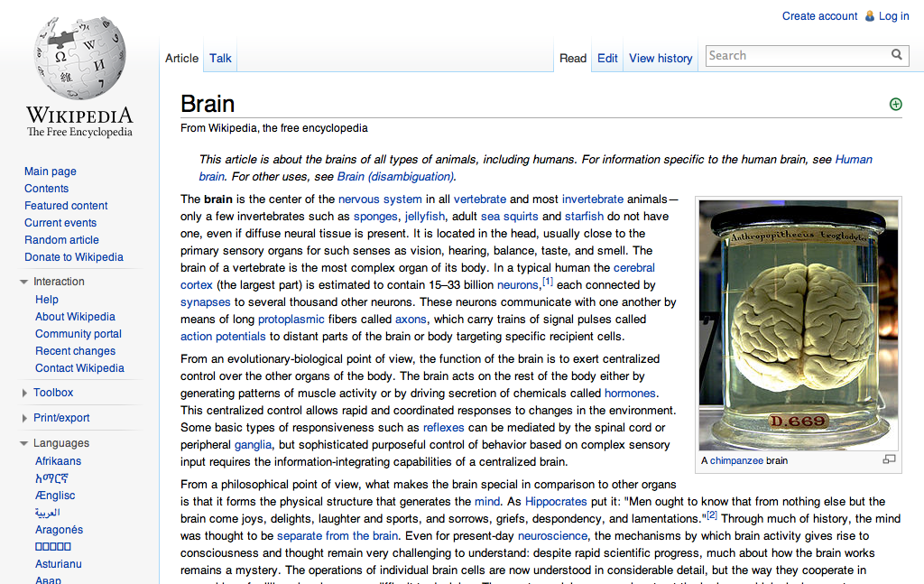Image resolution: width=924 pixels, height=584 pixels.
Task: Open Current events in sidebar
Action: (60, 223)
